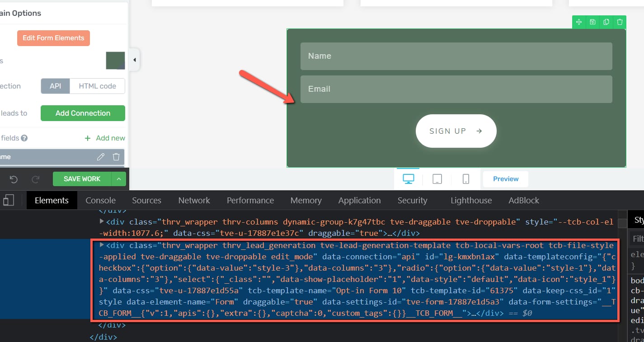The height and width of the screenshot is (342, 644).
Task: Switch to mobile phone view icon
Action: coord(466,179)
